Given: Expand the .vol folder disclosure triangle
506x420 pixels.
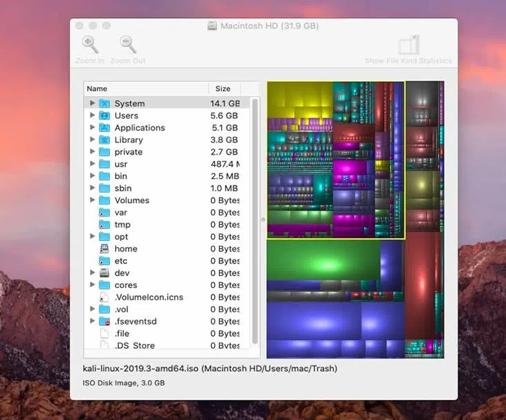Looking at the screenshot, I should (93, 308).
